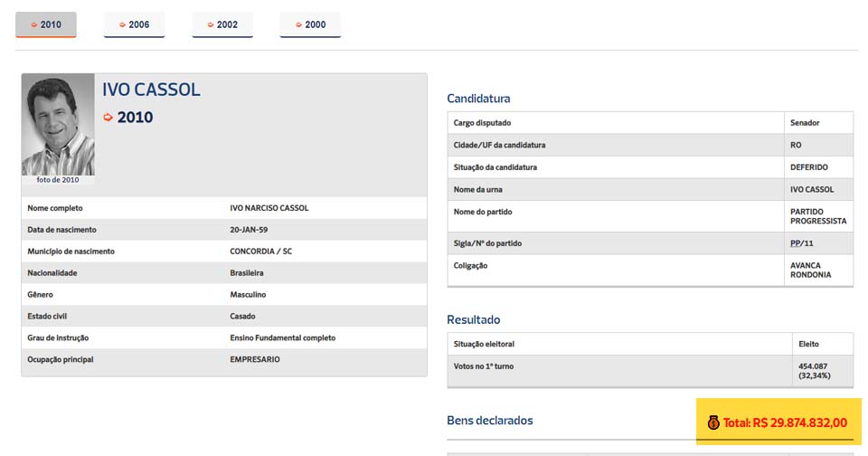Select the full name IVO NARCISO CASSOL

point(269,208)
